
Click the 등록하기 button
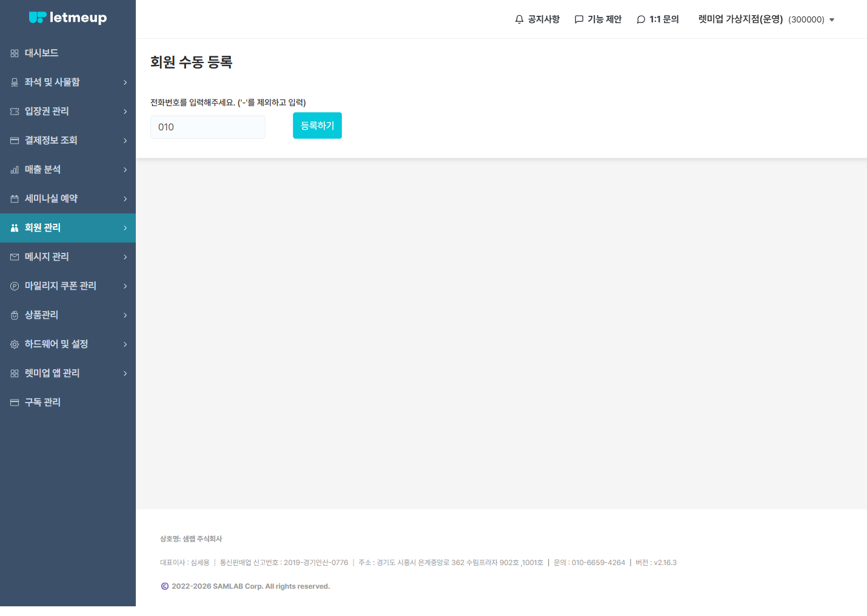coord(317,126)
